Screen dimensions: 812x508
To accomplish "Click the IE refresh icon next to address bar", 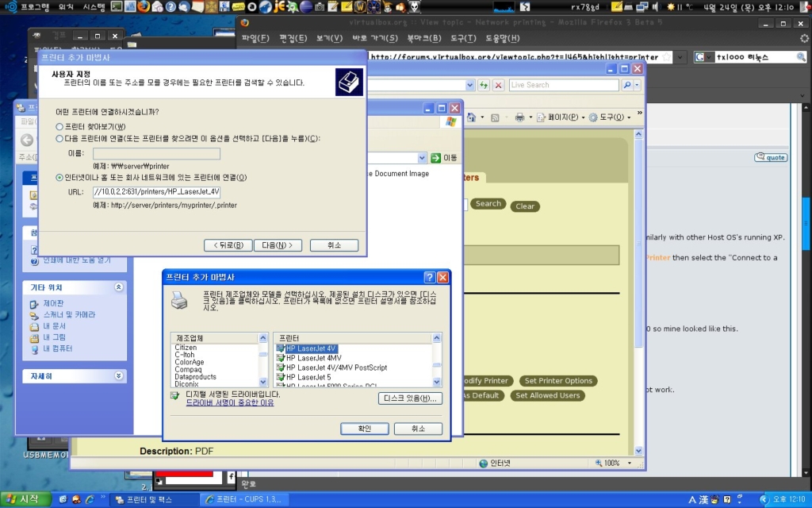I will (x=484, y=85).
